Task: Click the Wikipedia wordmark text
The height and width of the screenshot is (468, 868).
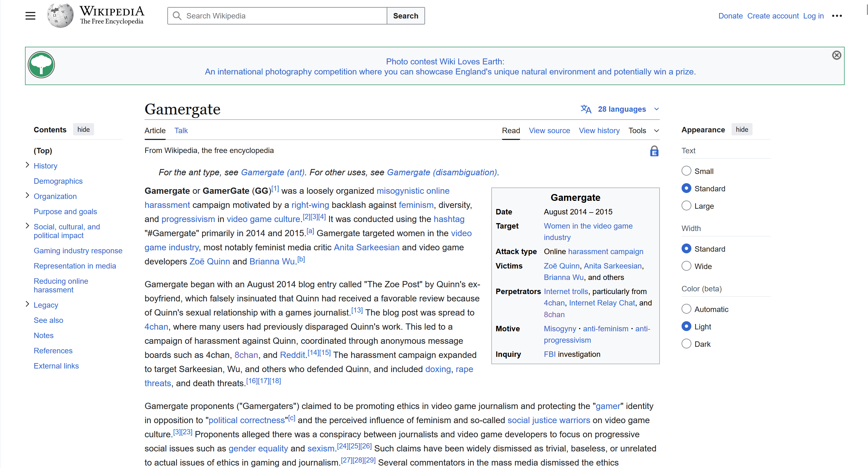Action: point(112,11)
